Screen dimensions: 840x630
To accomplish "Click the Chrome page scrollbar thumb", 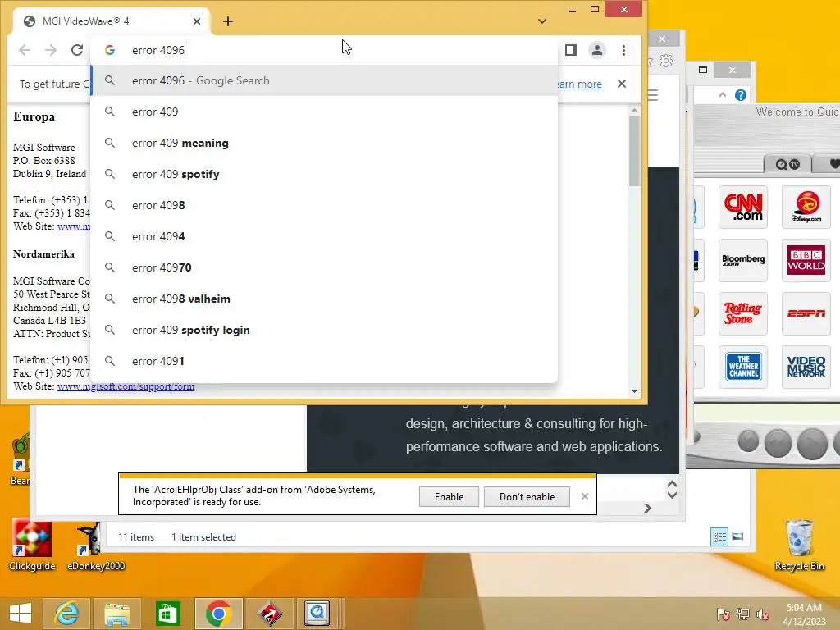I will (634, 151).
